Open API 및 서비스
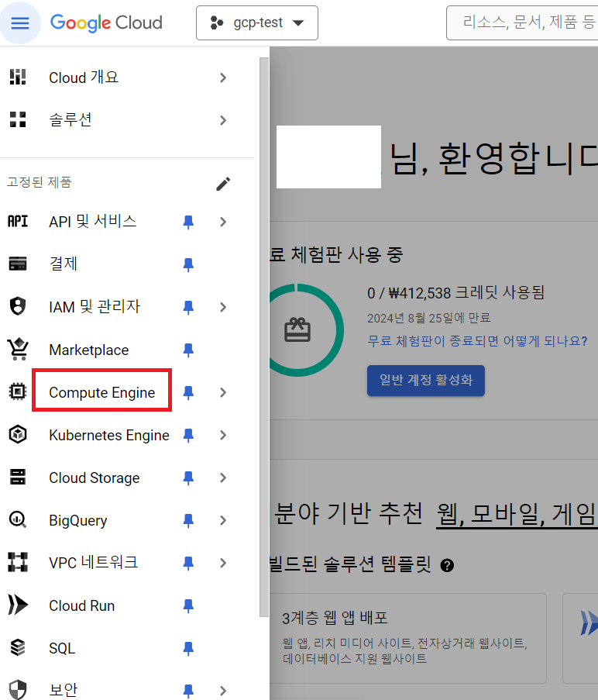The height and width of the screenshot is (700, 598). coord(93,222)
